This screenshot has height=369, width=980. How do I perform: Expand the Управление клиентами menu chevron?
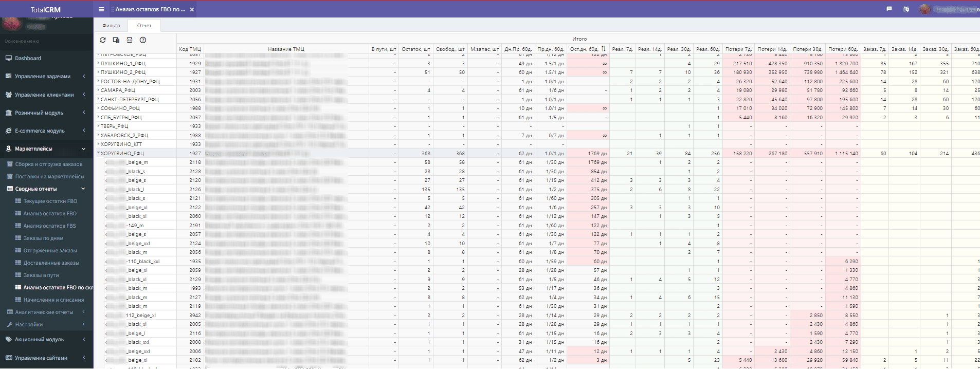(84, 95)
